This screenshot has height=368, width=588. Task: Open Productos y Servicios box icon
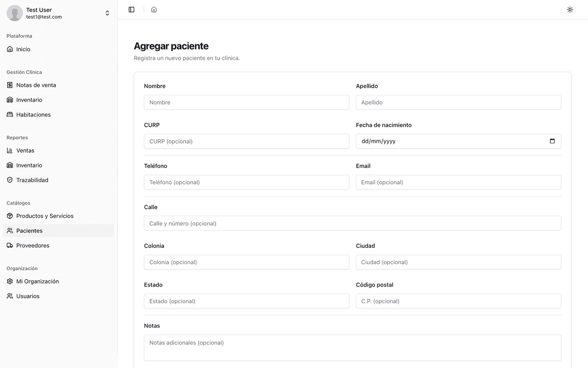pyautogui.click(x=10, y=216)
